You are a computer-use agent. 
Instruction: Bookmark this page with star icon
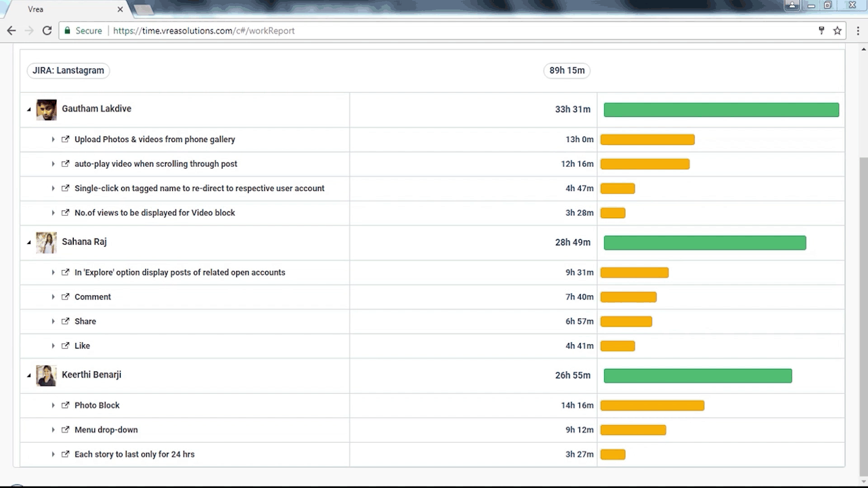837,31
